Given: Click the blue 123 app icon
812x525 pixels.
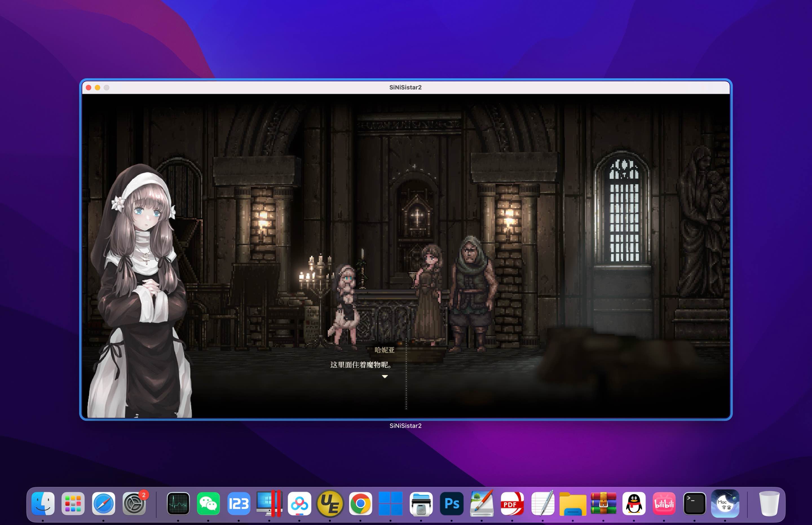Looking at the screenshot, I should click(239, 503).
